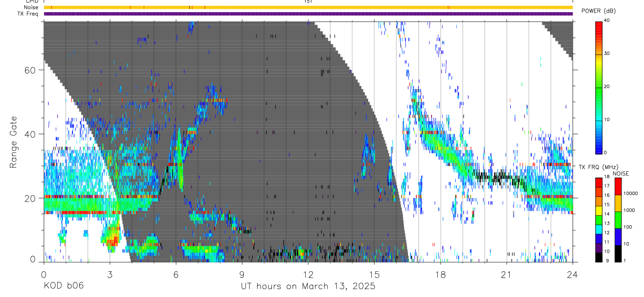Click the orange 1000-10000 NOISE scale segment
The image size is (644, 297).
(618, 203)
